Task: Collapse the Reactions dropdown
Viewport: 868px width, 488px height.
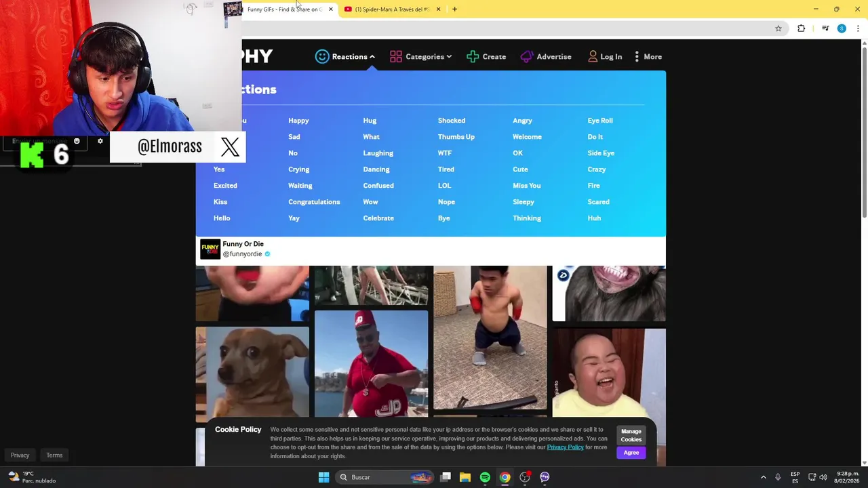Action: pyautogui.click(x=372, y=57)
